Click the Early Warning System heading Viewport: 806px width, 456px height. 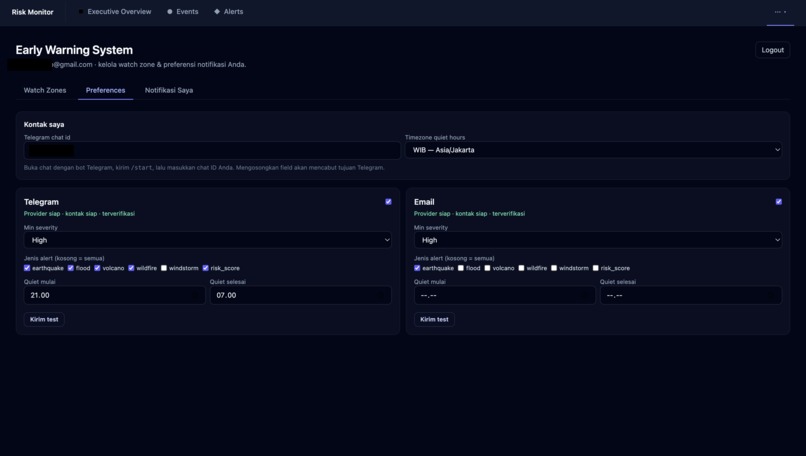click(x=74, y=50)
